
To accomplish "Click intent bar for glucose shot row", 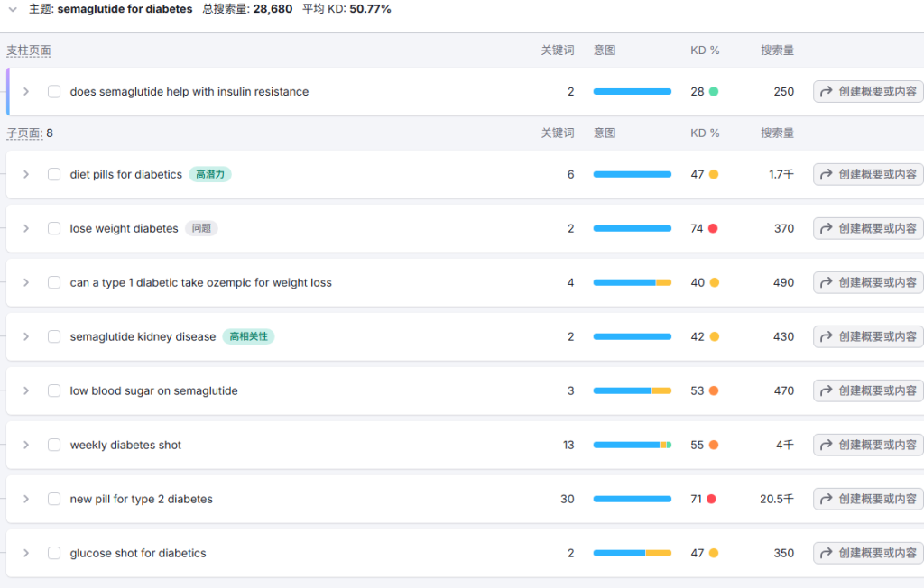I will [x=633, y=553].
